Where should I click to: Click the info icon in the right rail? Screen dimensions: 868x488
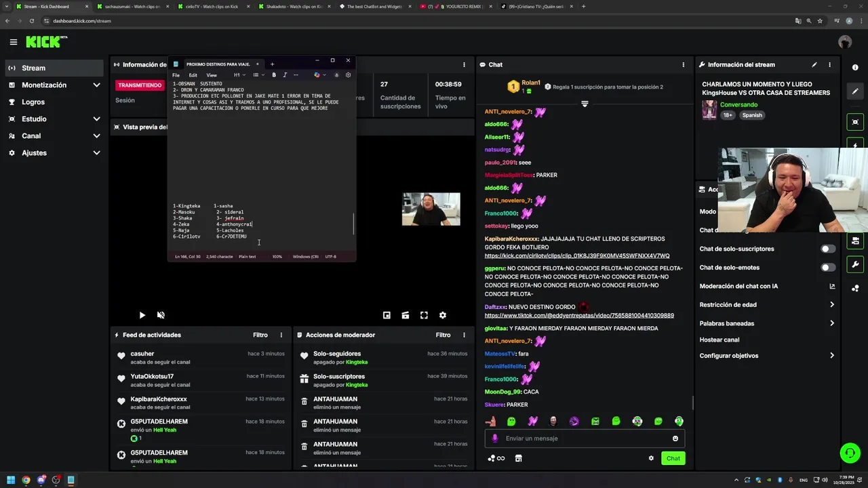point(855,67)
